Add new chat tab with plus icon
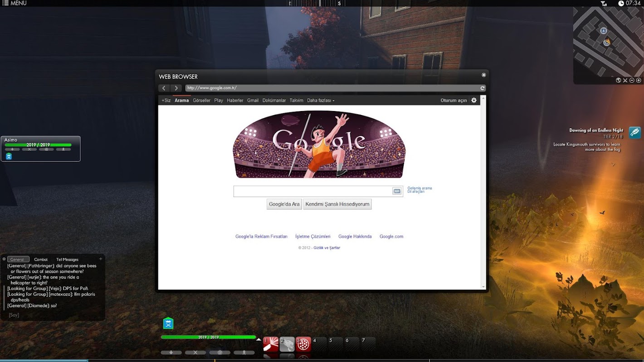The width and height of the screenshot is (644, 362). (x=101, y=259)
